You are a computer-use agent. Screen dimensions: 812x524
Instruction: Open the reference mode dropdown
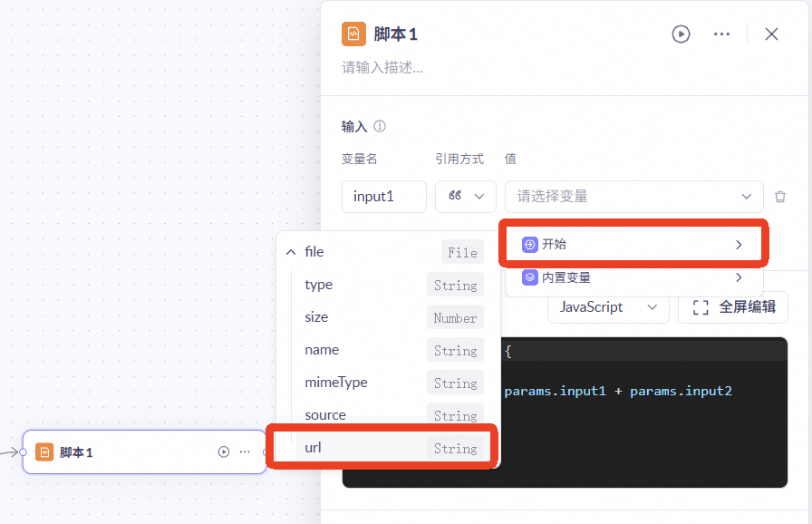(x=466, y=196)
